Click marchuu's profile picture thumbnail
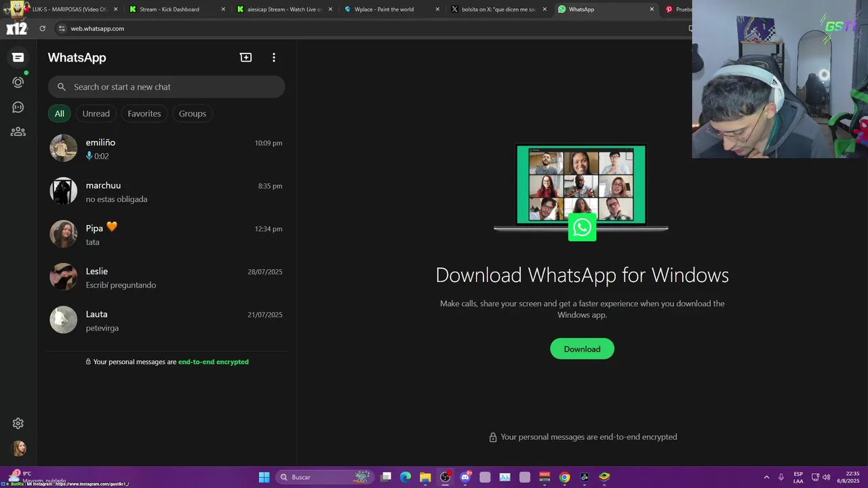This screenshot has width=868, height=488. pyautogui.click(x=63, y=191)
